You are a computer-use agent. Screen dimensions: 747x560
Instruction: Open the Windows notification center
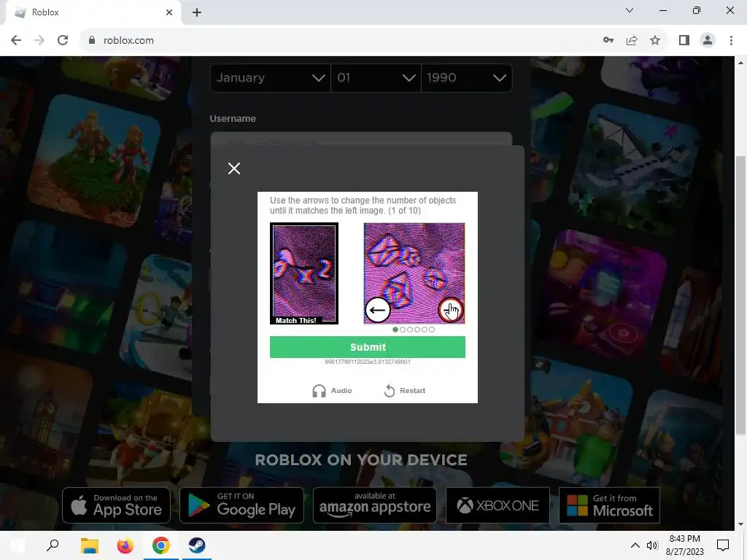[723, 545]
